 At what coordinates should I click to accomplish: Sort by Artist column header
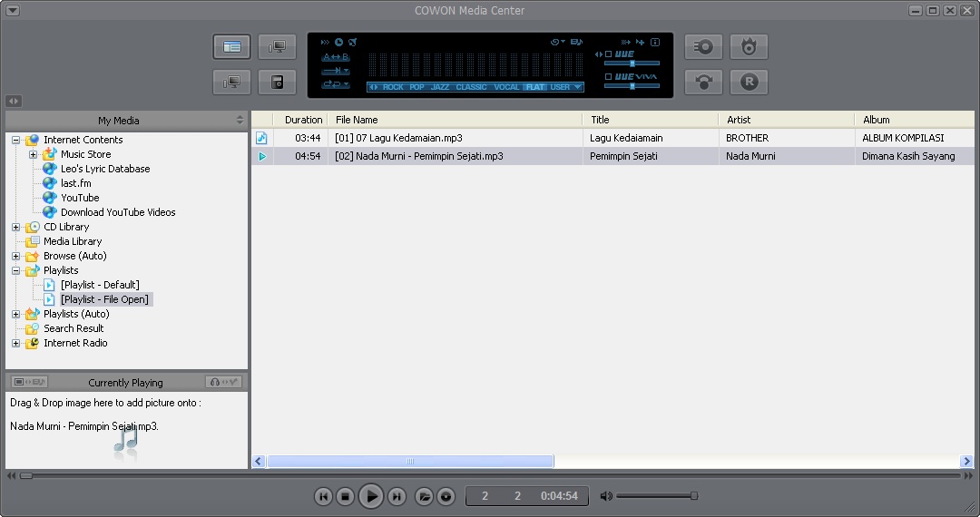[786, 120]
